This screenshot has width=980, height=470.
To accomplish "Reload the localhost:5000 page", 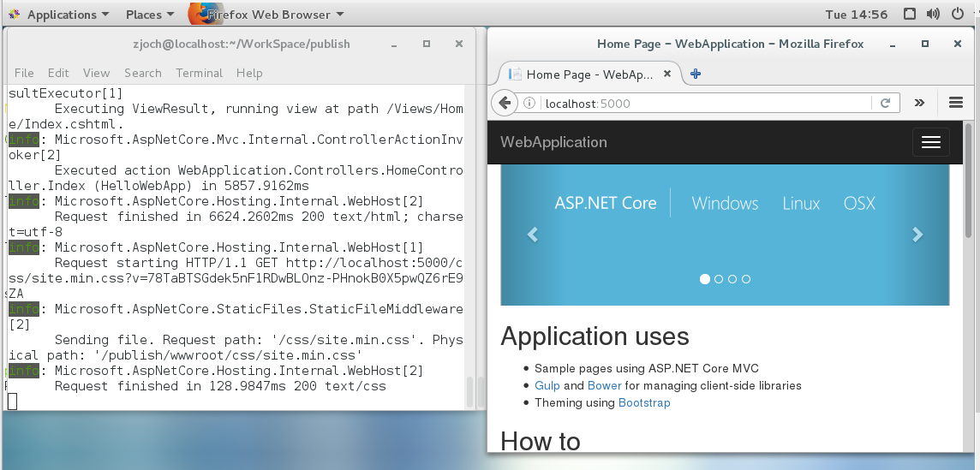I will [885, 103].
